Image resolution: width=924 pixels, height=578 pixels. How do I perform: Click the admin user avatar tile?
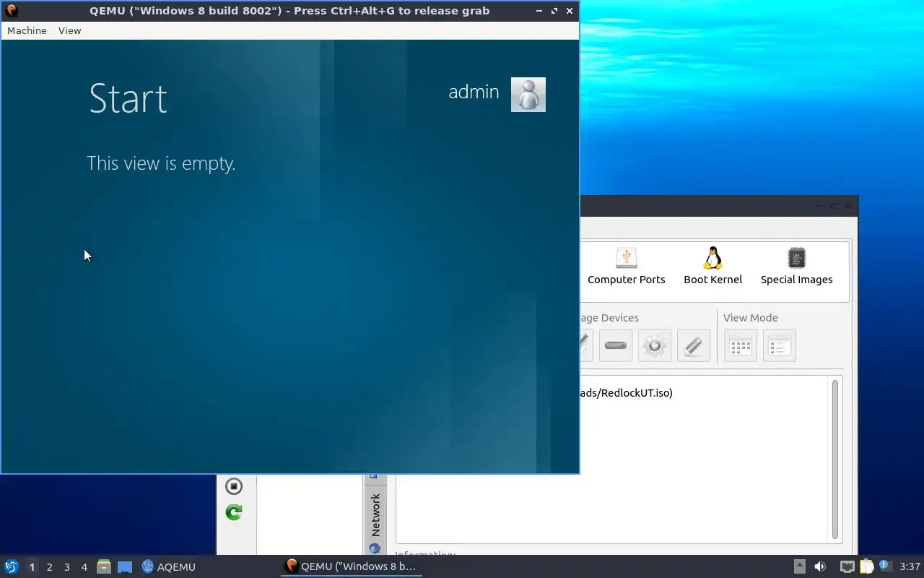[x=528, y=95]
